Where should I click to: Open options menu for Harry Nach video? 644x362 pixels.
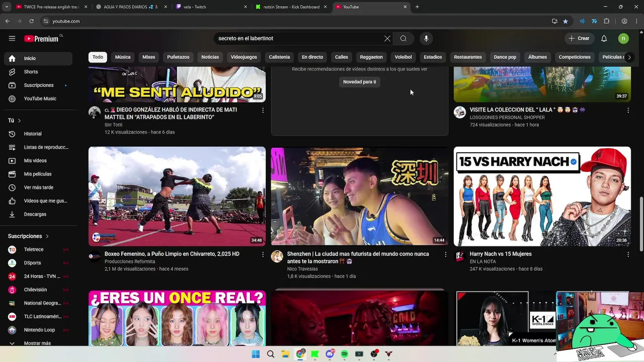(628, 254)
